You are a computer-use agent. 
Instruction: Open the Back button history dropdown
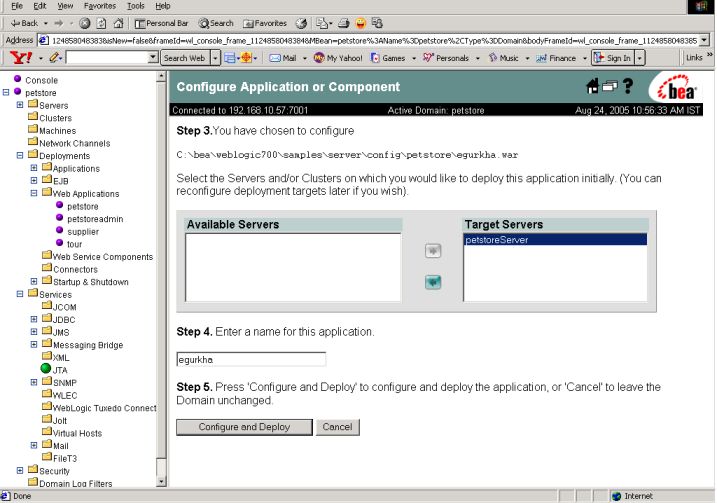click(45, 23)
